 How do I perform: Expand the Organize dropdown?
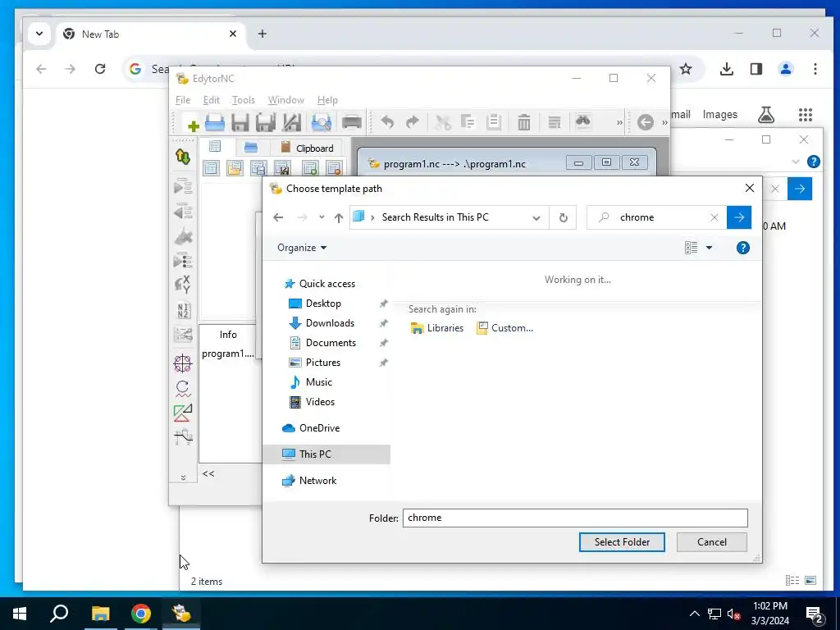click(x=302, y=248)
